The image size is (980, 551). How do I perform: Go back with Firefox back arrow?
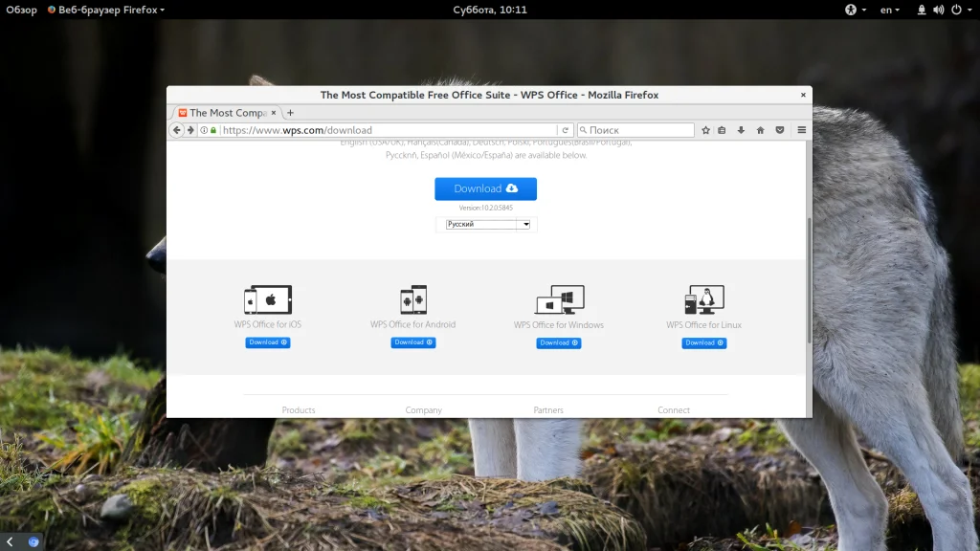coord(176,130)
